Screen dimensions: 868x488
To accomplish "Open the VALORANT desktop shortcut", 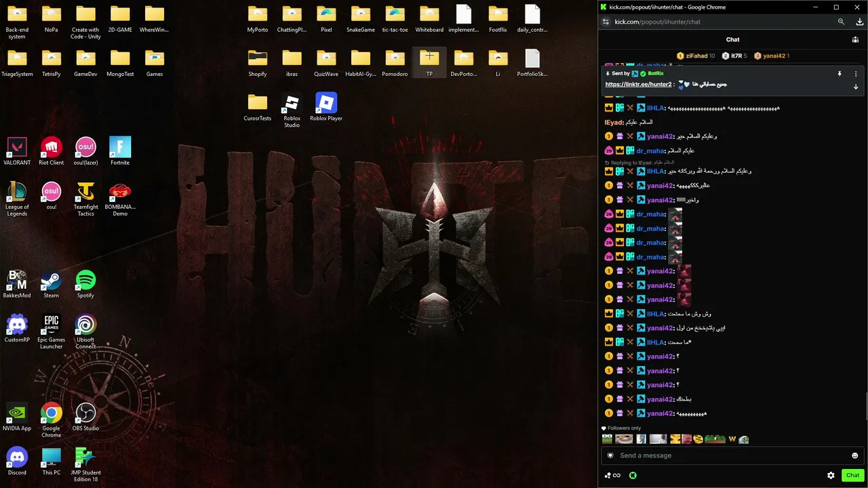I will (x=17, y=152).
